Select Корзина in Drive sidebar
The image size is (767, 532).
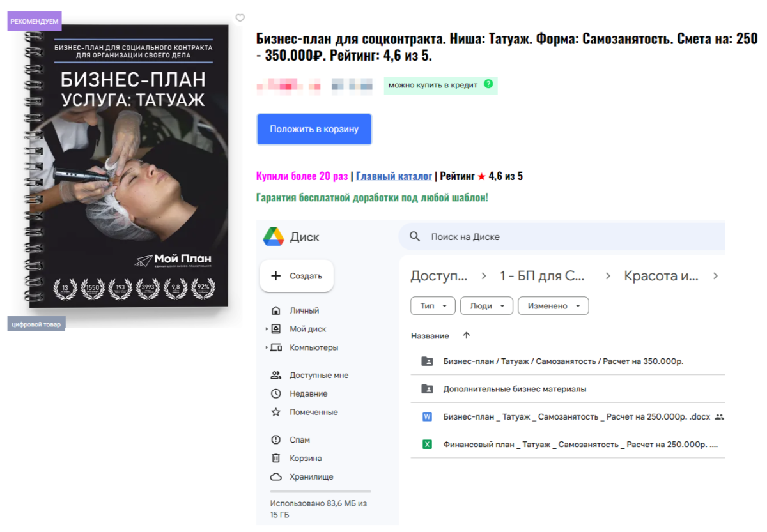coord(306,459)
